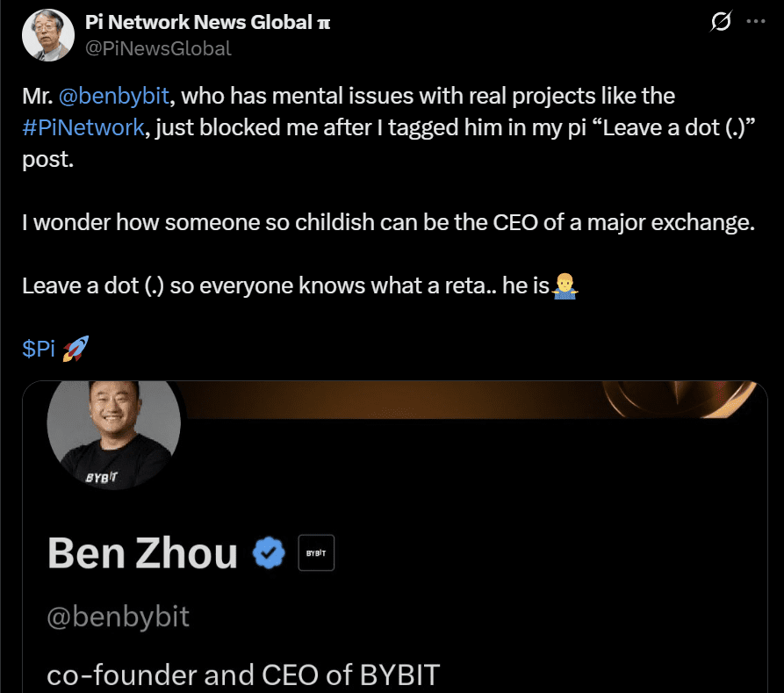Click the BYBIT affiliation badge
This screenshot has height=693, width=784.
[316, 552]
